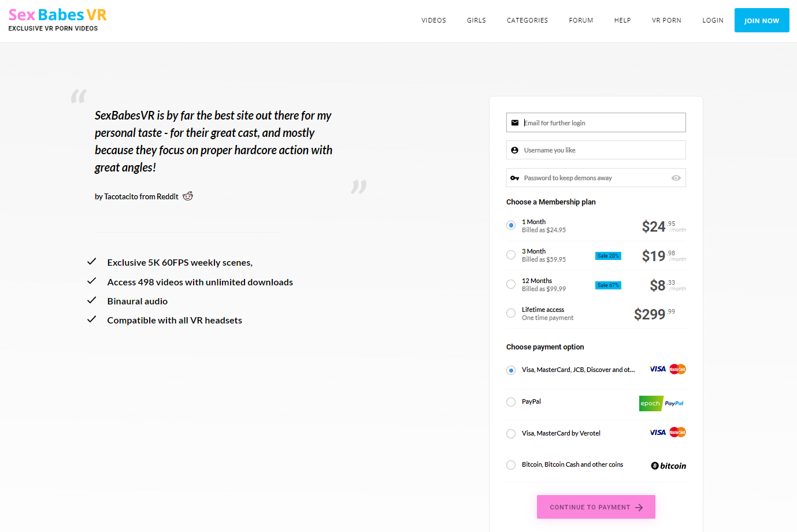Click the site logo in the header
Viewport: 797px width, 532px height.
click(x=57, y=20)
